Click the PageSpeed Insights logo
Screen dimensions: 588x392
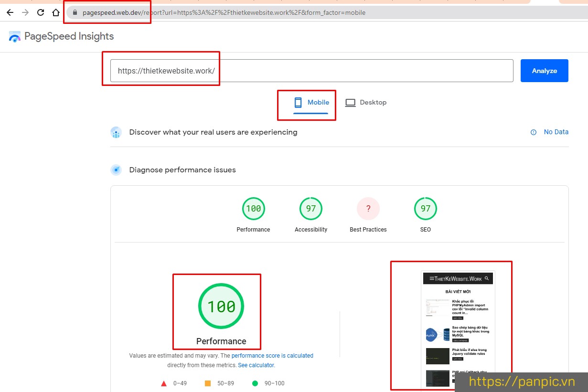pyautogui.click(x=15, y=37)
